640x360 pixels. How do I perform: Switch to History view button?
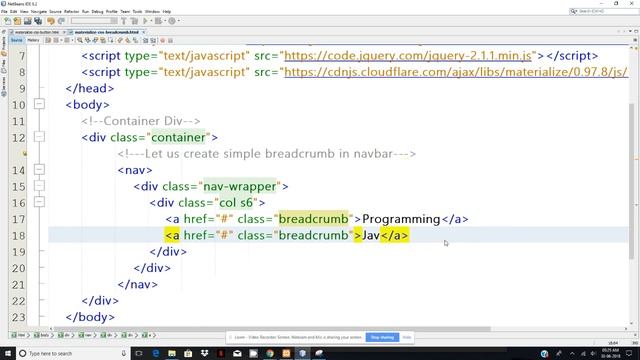coord(33,40)
